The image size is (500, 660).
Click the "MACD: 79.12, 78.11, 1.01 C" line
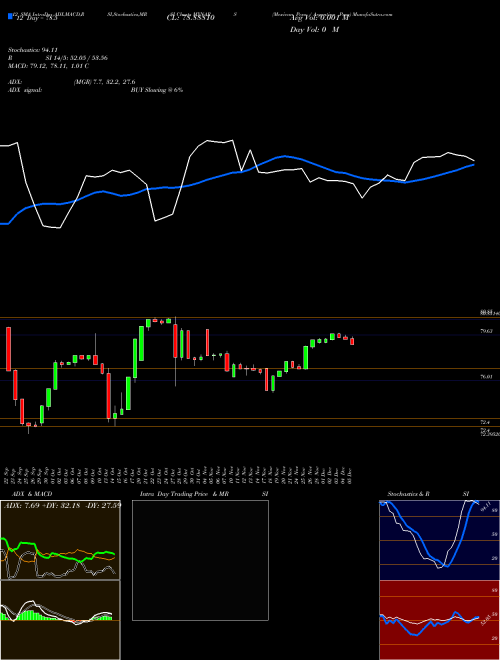(48, 66)
